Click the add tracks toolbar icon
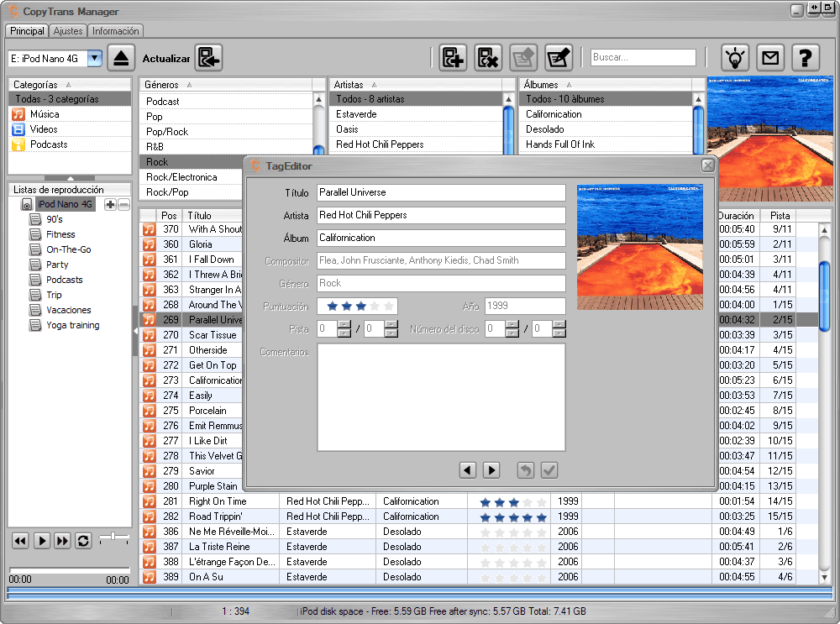The width and height of the screenshot is (840, 624). pyautogui.click(x=454, y=58)
